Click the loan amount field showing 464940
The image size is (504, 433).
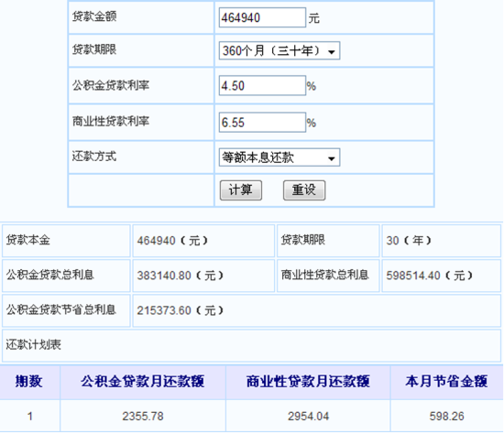[x=262, y=17]
